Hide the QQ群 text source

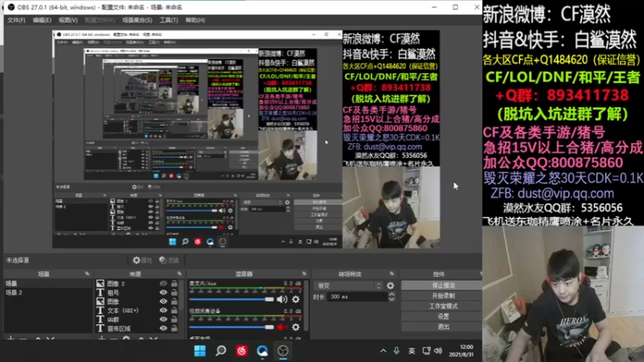point(163,319)
